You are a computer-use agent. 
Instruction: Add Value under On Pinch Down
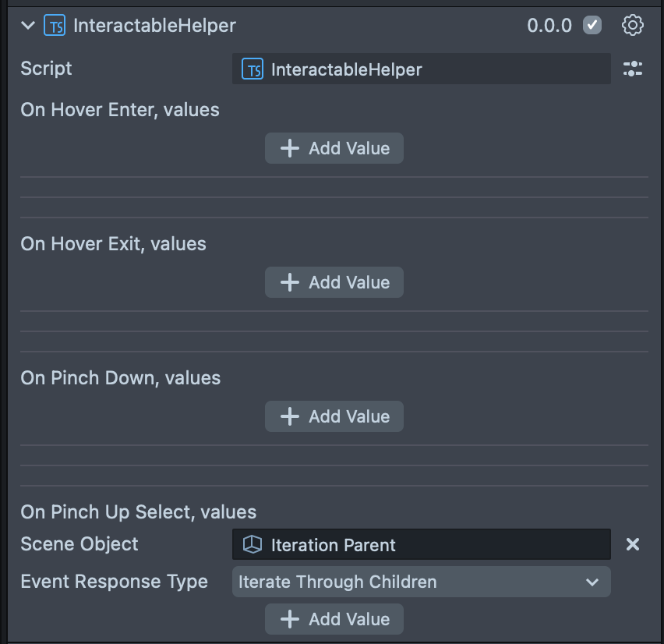tap(334, 416)
